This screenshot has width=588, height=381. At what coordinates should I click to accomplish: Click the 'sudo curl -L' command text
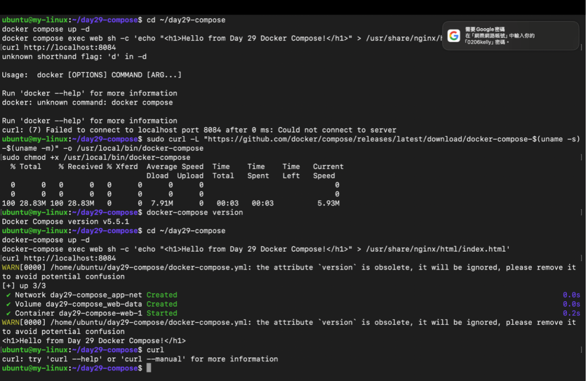click(173, 139)
